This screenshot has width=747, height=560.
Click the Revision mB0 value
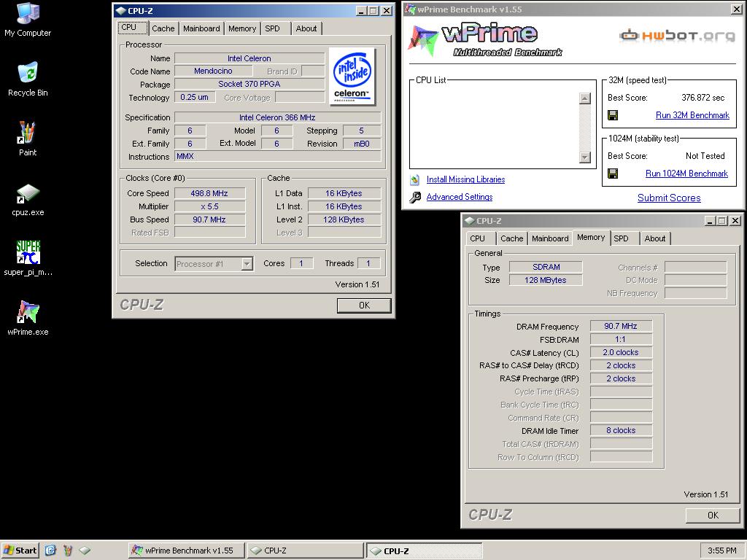pos(362,144)
